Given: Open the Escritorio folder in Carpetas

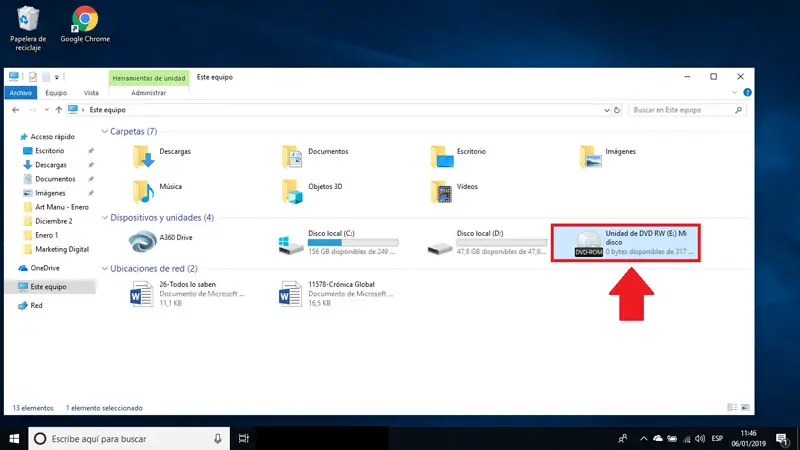Looking at the screenshot, I should (441, 157).
